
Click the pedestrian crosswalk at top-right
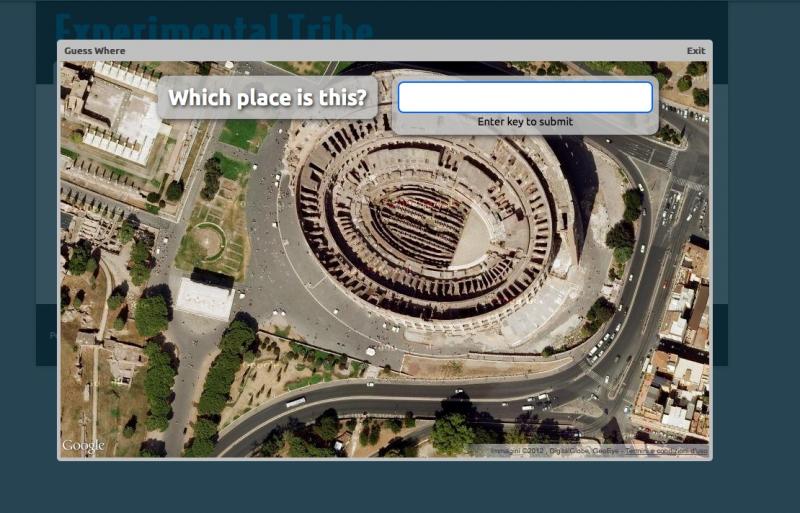672,159
